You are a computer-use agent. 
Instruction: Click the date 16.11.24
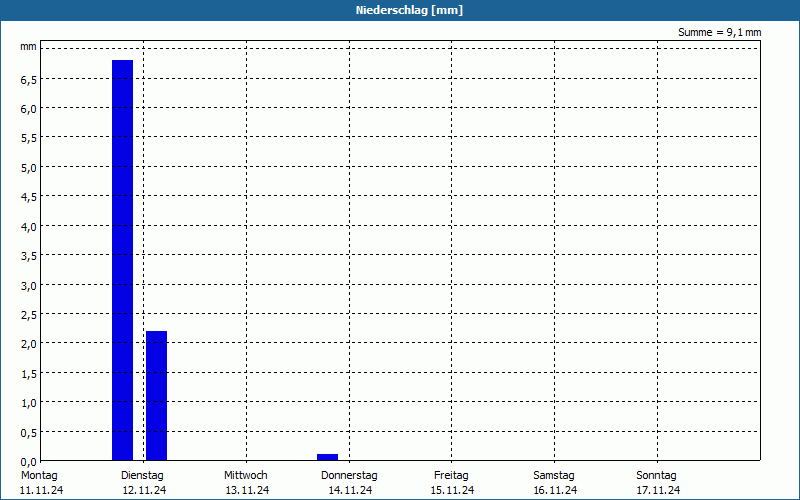point(556,490)
